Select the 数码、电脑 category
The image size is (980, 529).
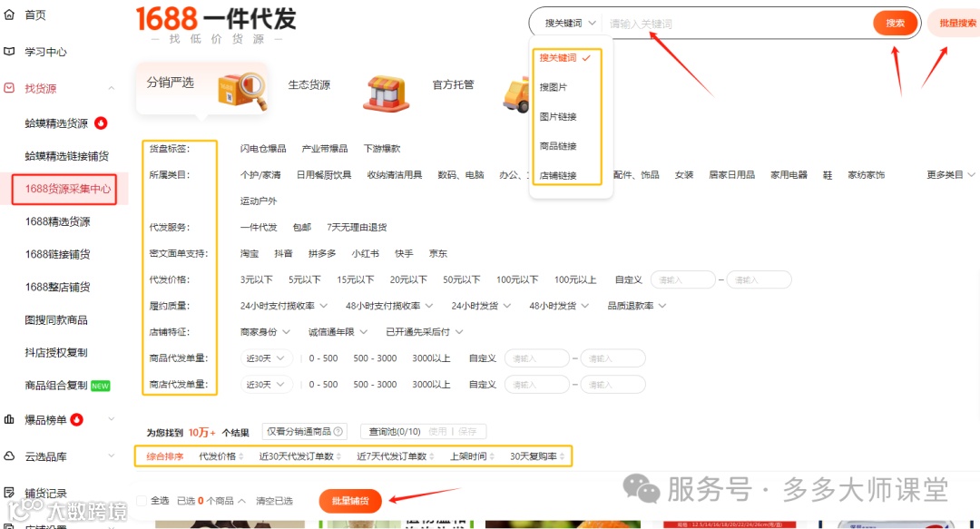pyautogui.click(x=461, y=174)
